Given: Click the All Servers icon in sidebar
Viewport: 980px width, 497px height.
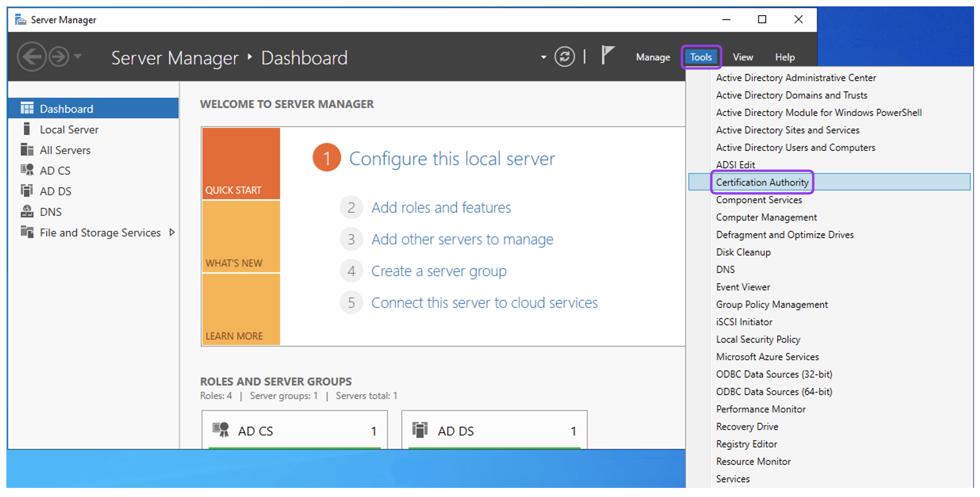Looking at the screenshot, I should pyautogui.click(x=27, y=150).
